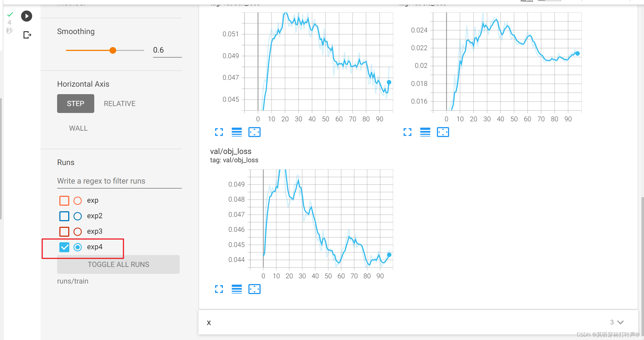The image size is (644, 340).
Task: Fit domain to data on val/obj_loss chart
Action: [254, 289]
